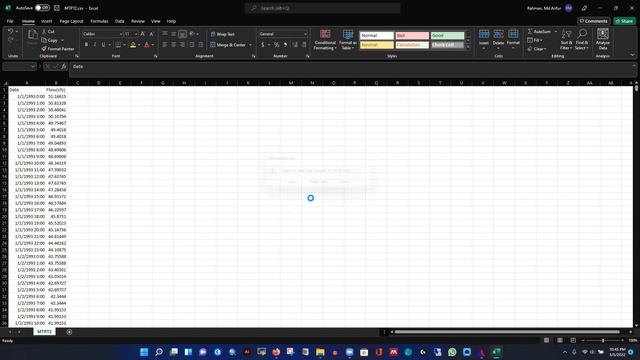Open Windows Start menu
The height and width of the screenshot is (360, 640).
click(x=144, y=352)
